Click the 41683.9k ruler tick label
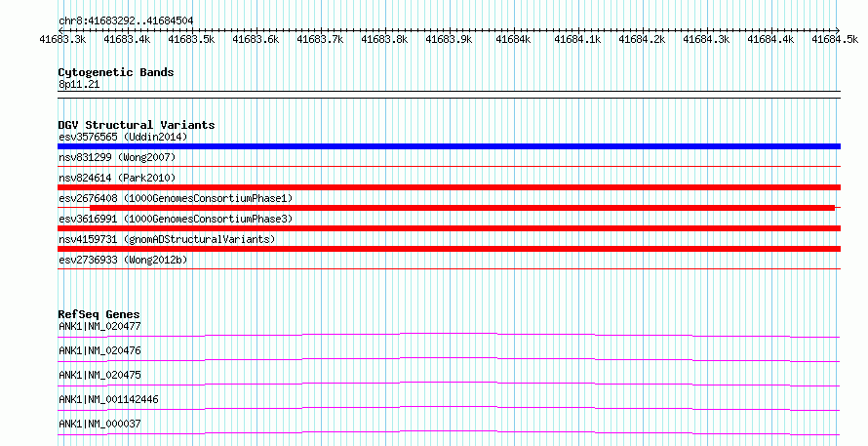 tap(449, 39)
